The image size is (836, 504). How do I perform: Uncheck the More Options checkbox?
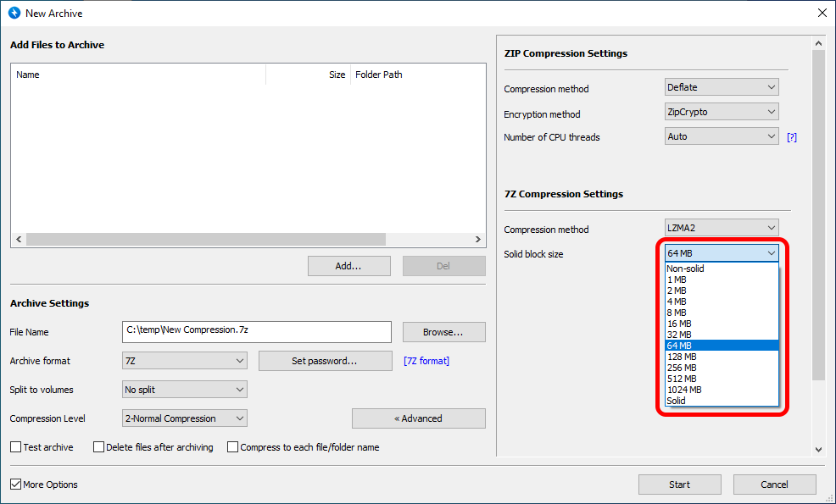16,485
